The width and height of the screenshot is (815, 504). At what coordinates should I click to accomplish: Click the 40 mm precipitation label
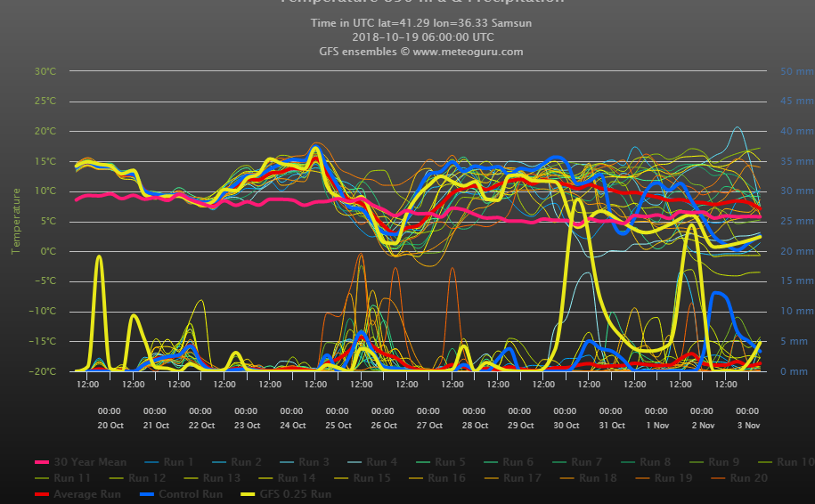(x=797, y=131)
